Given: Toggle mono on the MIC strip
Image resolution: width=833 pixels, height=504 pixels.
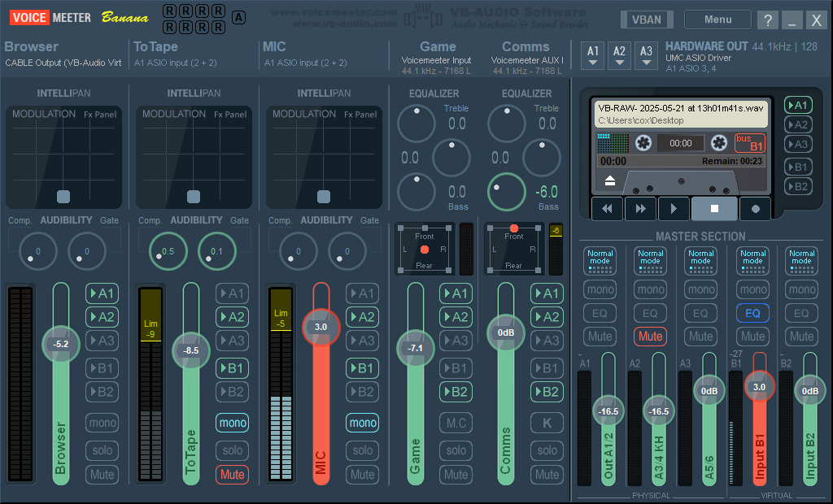Looking at the screenshot, I should click(362, 423).
